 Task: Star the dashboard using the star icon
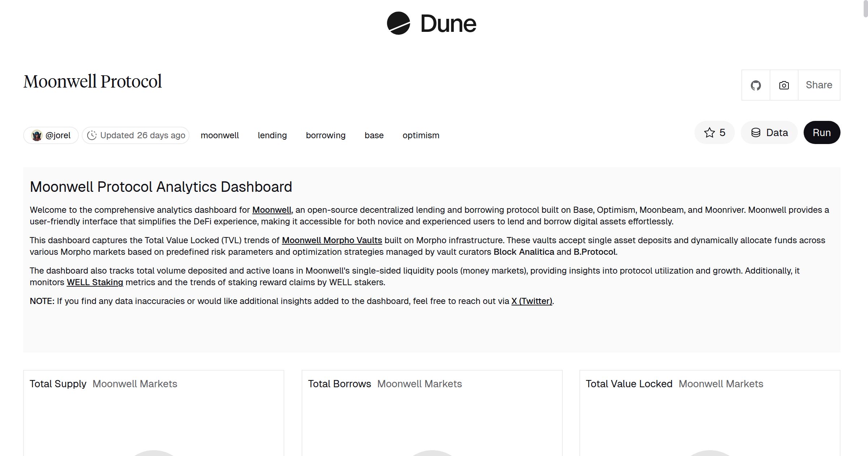[710, 132]
